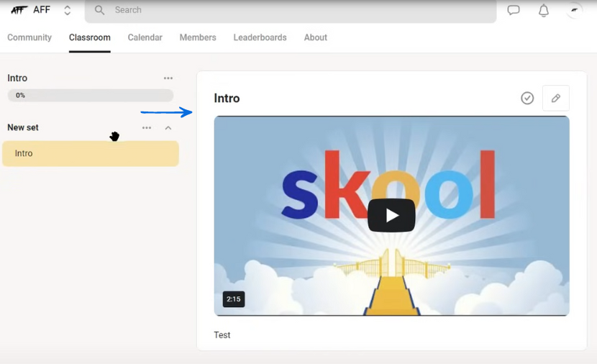Edit the Intro lesson with the pencil
The height and width of the screenshot is (364, 597).
click(556, 99)
